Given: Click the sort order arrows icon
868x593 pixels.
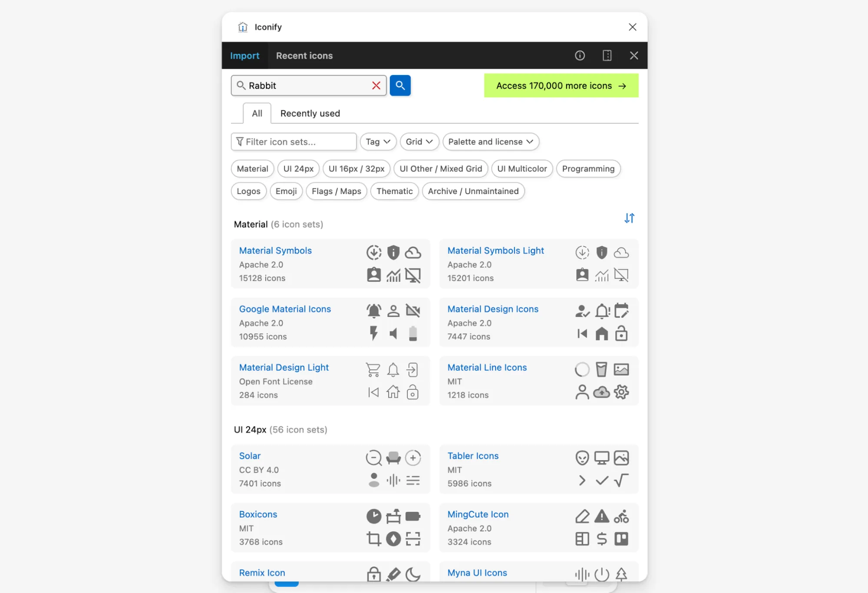Looking at the screenshot, I should point(629,218).
